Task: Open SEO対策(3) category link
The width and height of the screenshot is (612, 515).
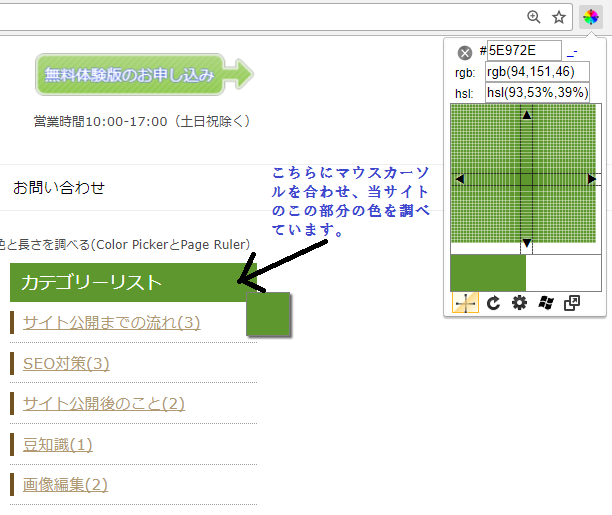Action: (x=66, y=364)
